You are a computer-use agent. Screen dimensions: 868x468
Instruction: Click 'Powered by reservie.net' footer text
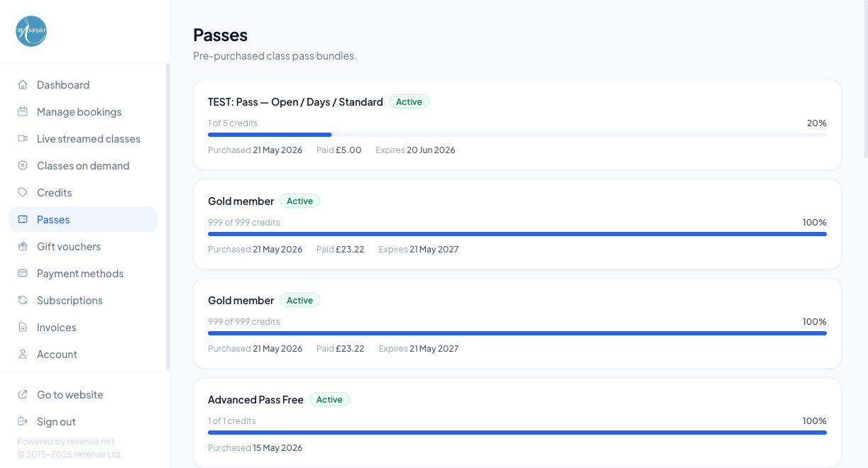65,441
